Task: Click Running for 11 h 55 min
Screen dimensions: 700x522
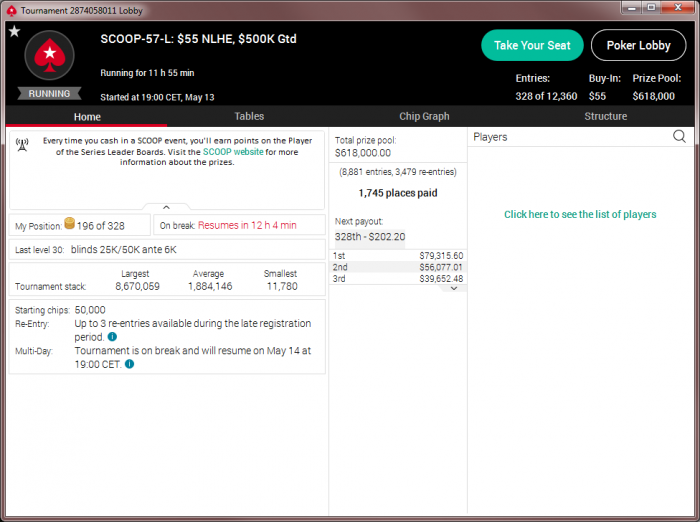Action: tap(147, 73)
